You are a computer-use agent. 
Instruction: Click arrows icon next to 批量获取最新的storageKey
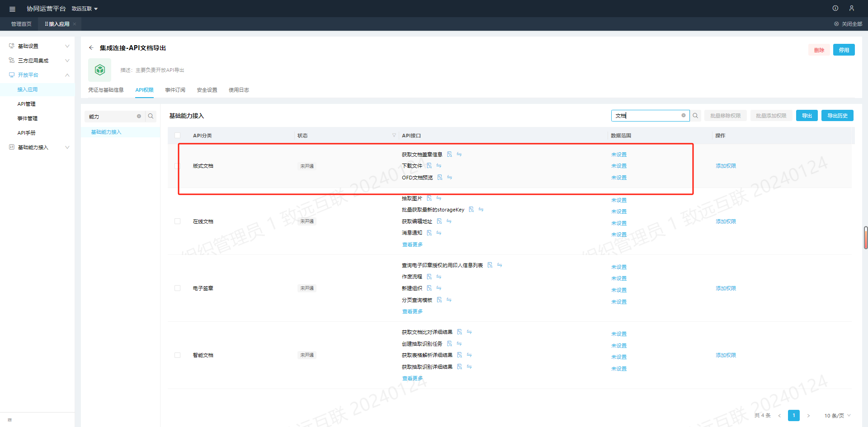point(481,210)
